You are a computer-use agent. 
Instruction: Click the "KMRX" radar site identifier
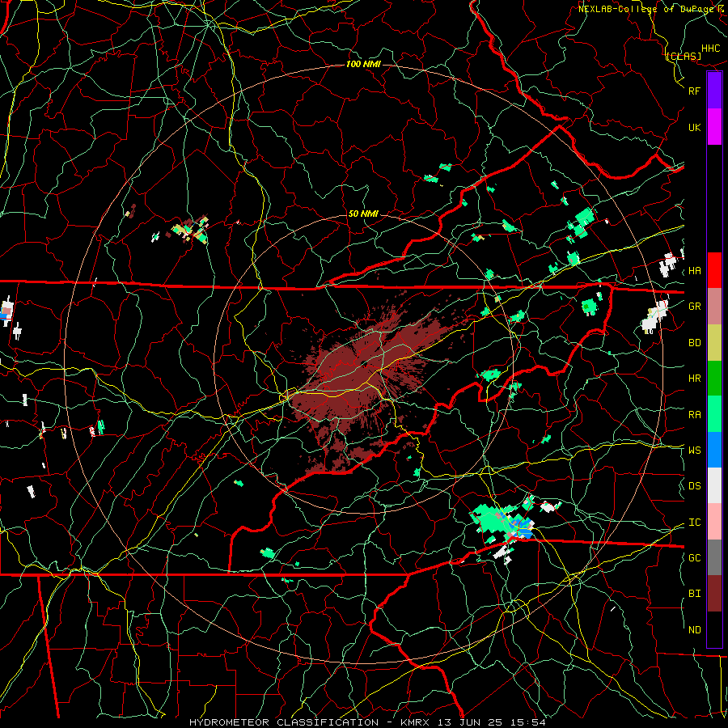416,722
